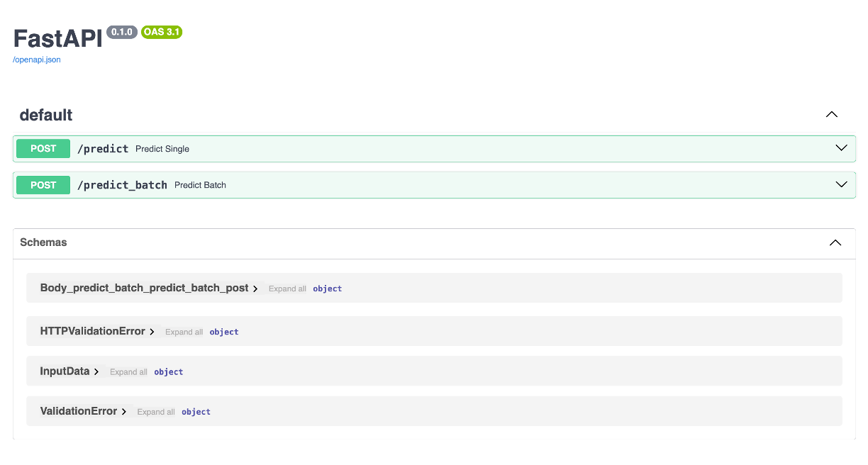Click object type label beside ValidationError
The width and height of the screenshot is (868, 465).
click(196, 412)
